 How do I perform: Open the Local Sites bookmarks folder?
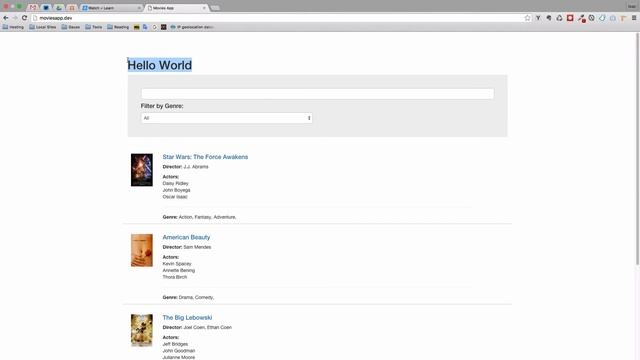click(42, 27)
